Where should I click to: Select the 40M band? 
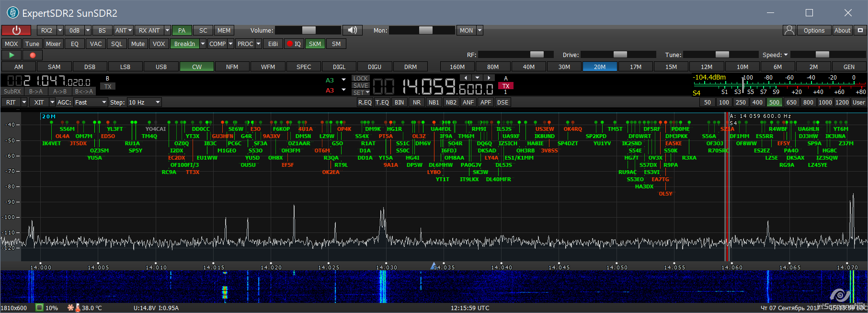(528, 67)
